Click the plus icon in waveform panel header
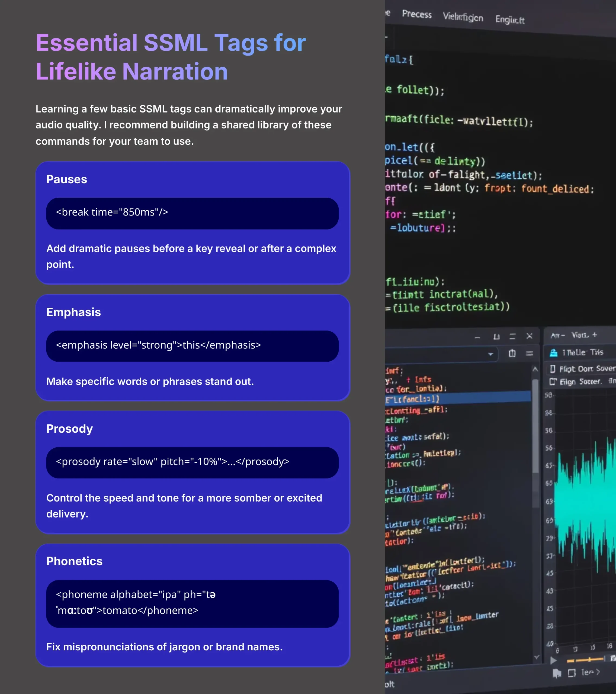 pos(594,335)
